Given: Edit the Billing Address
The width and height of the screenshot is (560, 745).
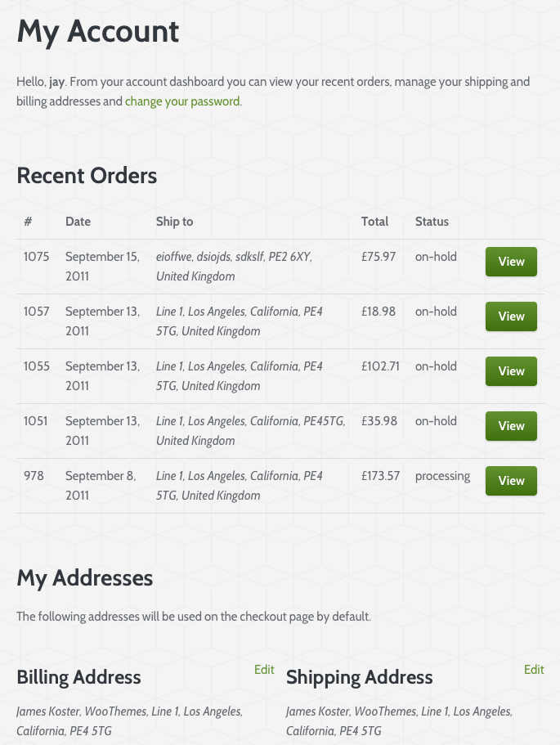Looking at the screenshot, I should coord(264,670).
